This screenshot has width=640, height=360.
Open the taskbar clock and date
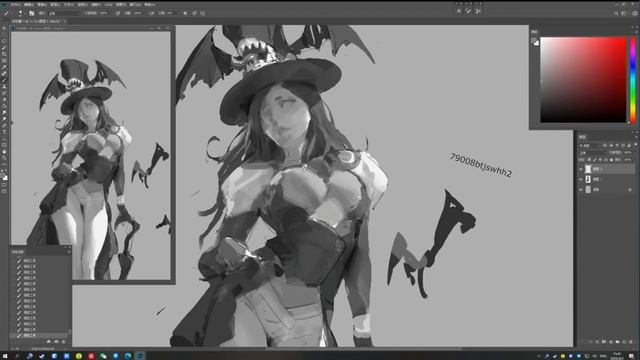[x=617, y=356]
